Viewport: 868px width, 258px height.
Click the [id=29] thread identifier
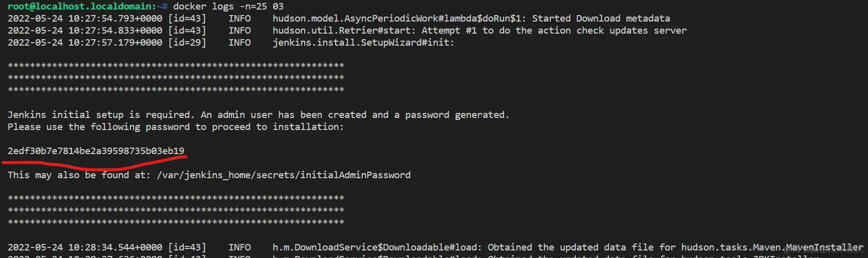[x=187, y=43]
